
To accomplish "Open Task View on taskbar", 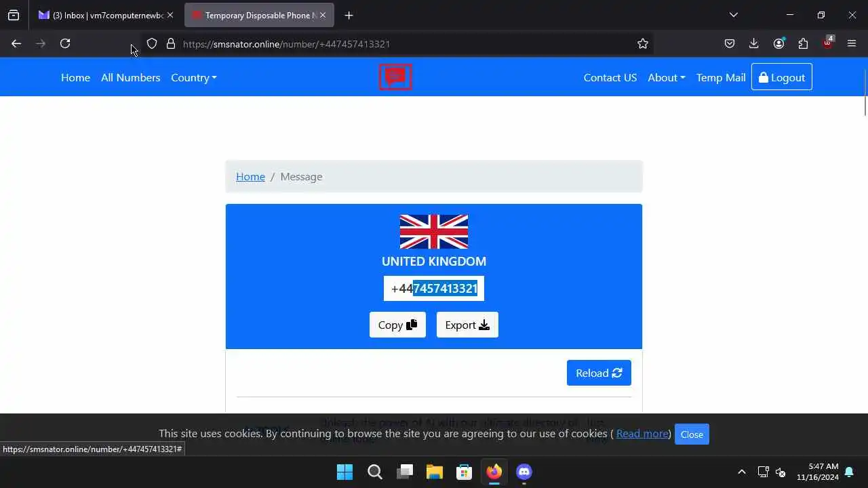I will pyautogui.click(x=405, y=472).
